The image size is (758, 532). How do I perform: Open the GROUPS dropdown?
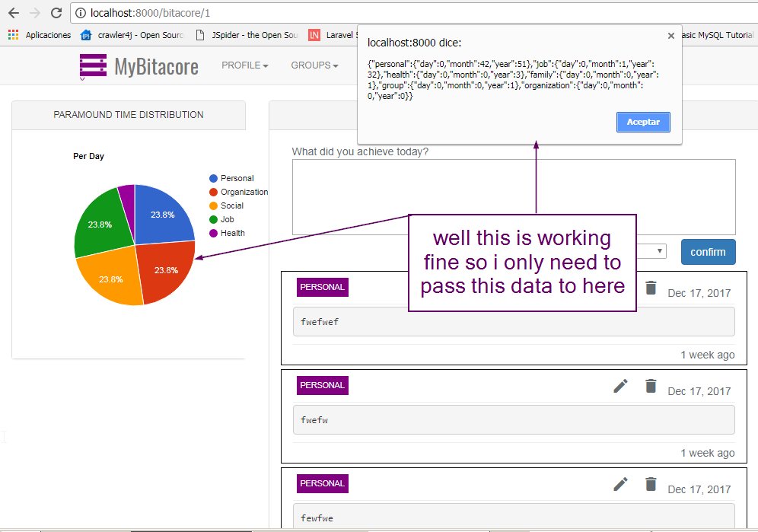click(314, 66)
